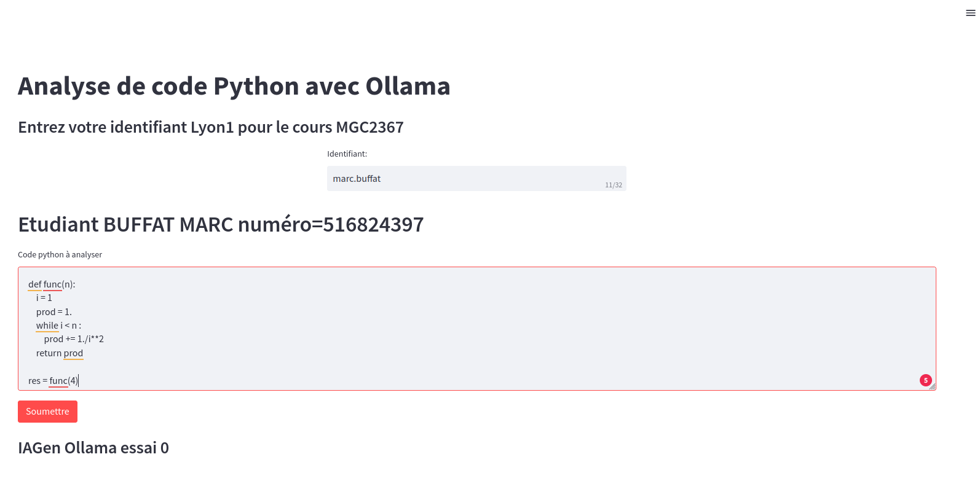
Task: Open the hamburger main menu
Action: tap(970, 13)
